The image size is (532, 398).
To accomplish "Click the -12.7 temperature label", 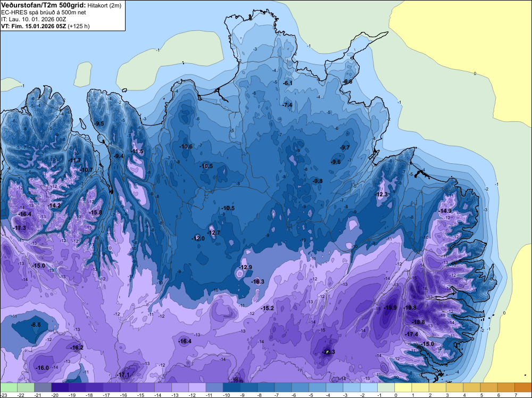I will (214, 233).
